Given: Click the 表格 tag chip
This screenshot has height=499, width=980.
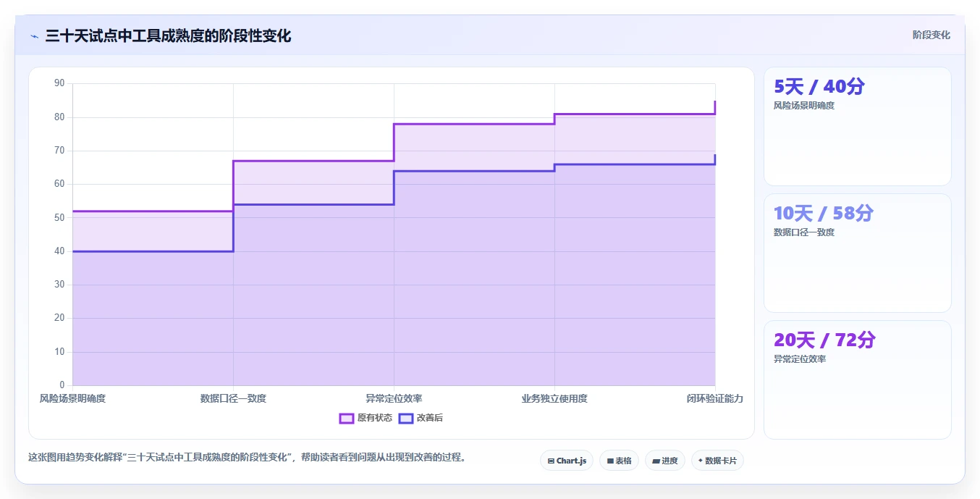Looking at the screenshot, I should pos(619,461).
